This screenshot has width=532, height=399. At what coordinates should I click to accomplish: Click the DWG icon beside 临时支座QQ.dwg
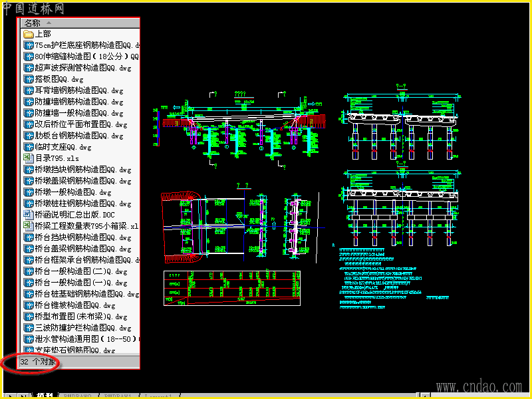click(29, 147)
